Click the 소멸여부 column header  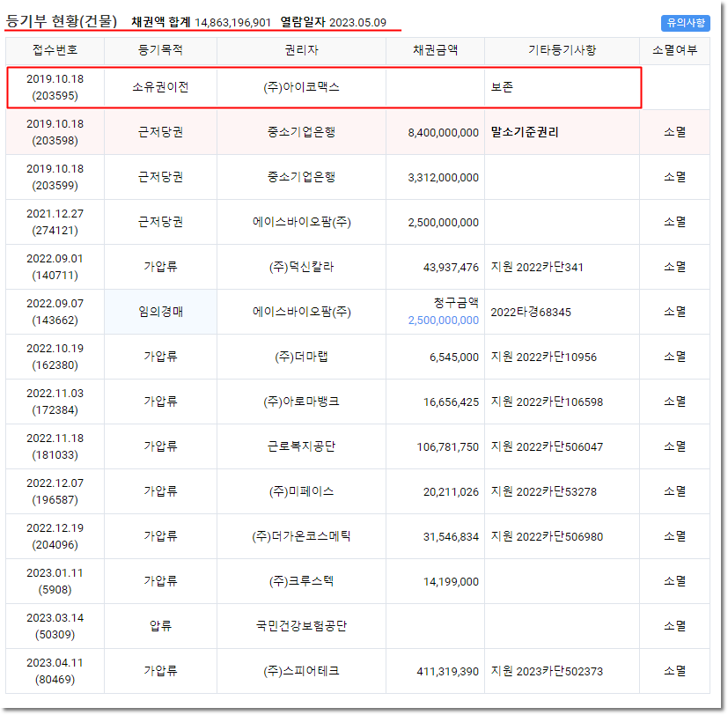(x=674, y=50)
